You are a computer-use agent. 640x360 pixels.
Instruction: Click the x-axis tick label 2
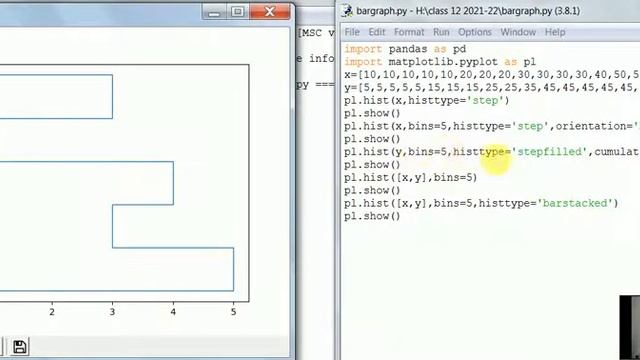[x=52, y=312]
